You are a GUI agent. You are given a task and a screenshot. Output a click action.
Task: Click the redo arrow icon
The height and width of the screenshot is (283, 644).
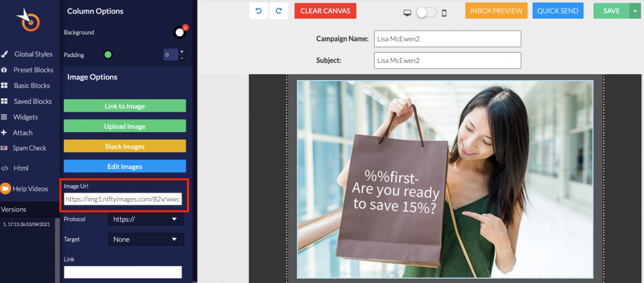pos(279,11)
